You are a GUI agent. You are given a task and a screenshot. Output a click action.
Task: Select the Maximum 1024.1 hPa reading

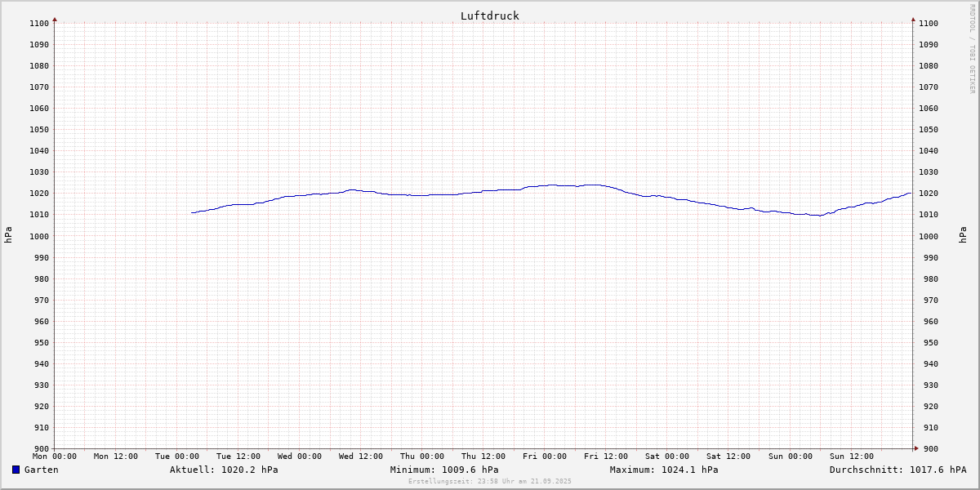tap(664, 470)
